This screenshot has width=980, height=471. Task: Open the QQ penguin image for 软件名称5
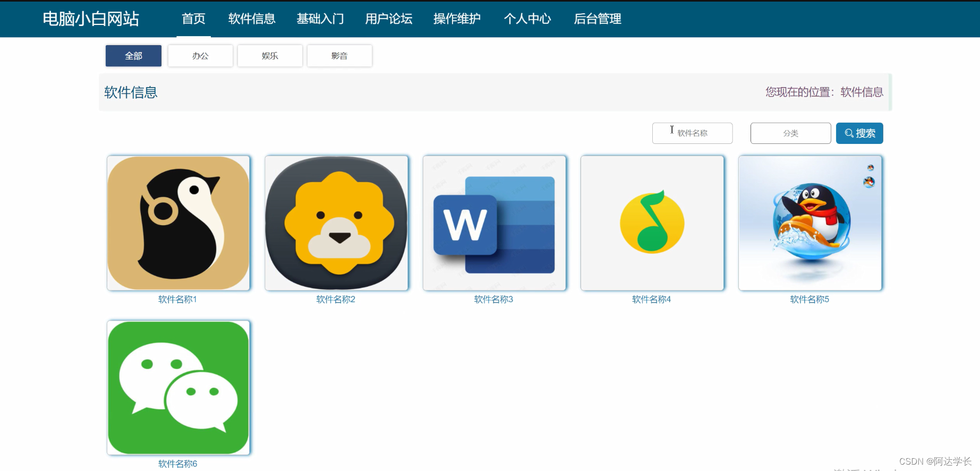[x=810, y=223]
